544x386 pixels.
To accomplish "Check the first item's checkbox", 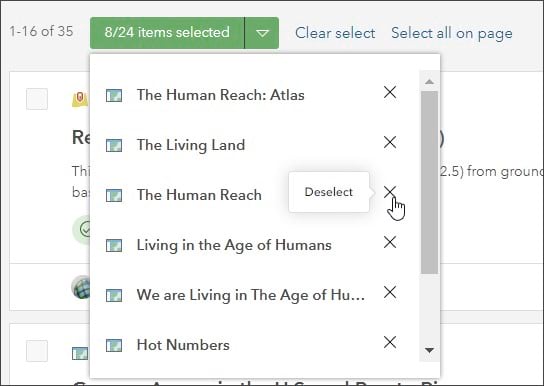I will tap(37, 99).
